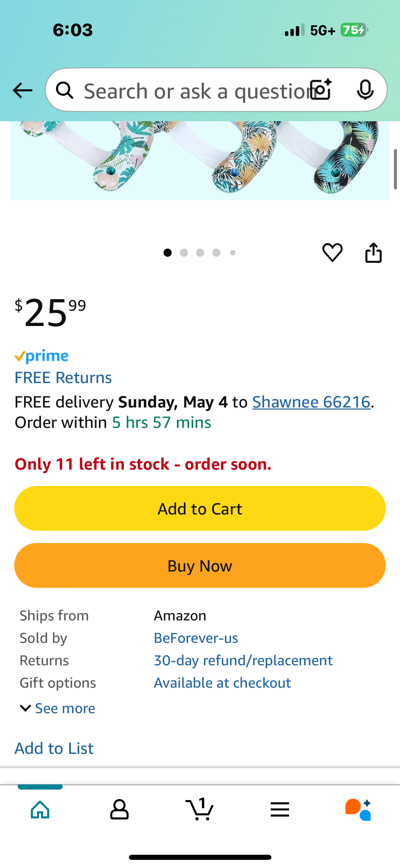
Task: Tap Add to List link
Action: click(x=54, y=748)
